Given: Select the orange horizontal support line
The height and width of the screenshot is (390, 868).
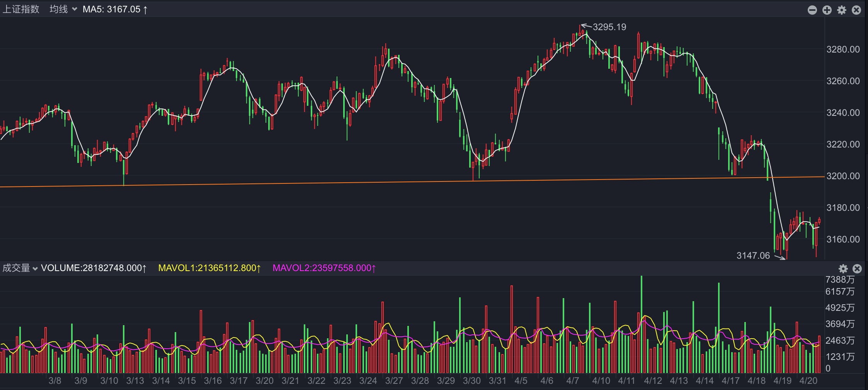Looking at the screenshot, I should 412,182.
